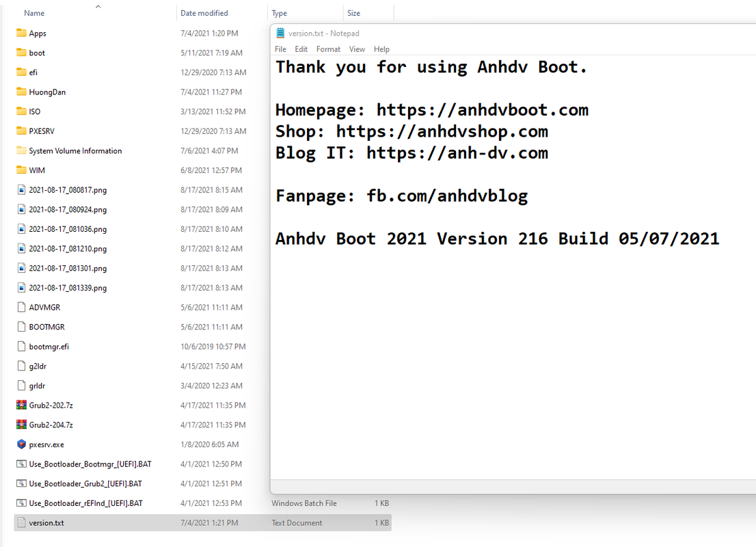The image size is (756, 547).
Task: Click the boot folder icon
Action: click(21, 53)
